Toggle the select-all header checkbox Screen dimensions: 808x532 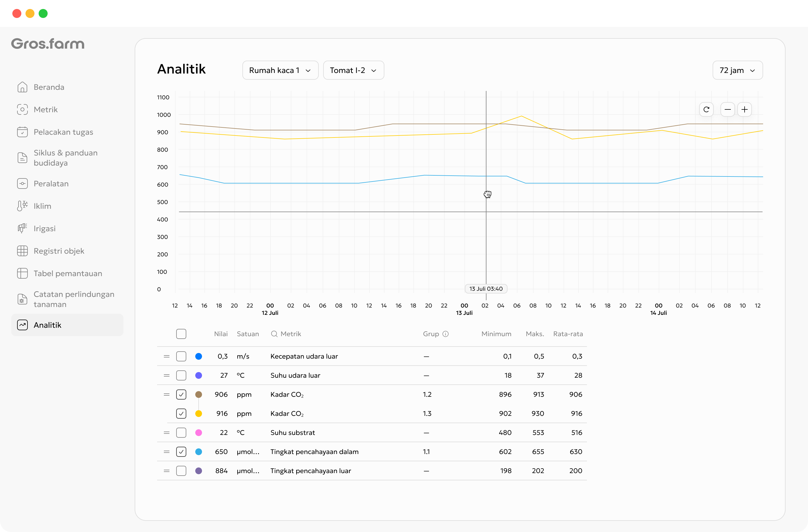click(181, 334)
